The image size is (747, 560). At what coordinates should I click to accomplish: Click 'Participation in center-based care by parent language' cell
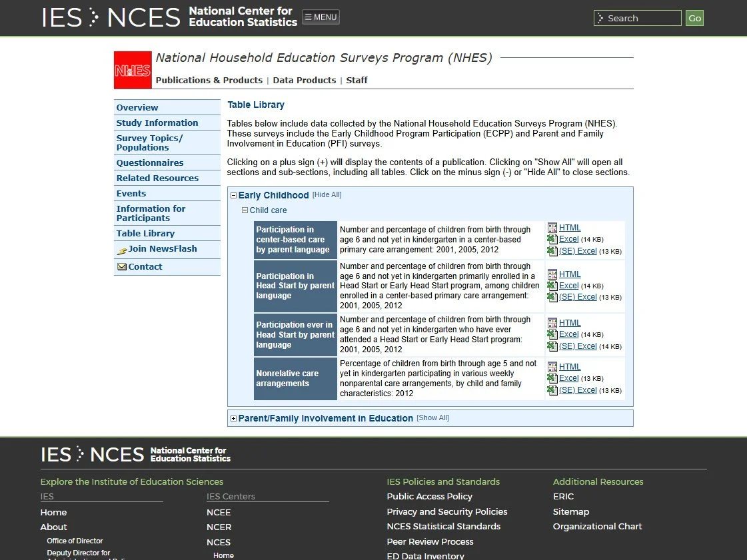click(x=295, y=240)
